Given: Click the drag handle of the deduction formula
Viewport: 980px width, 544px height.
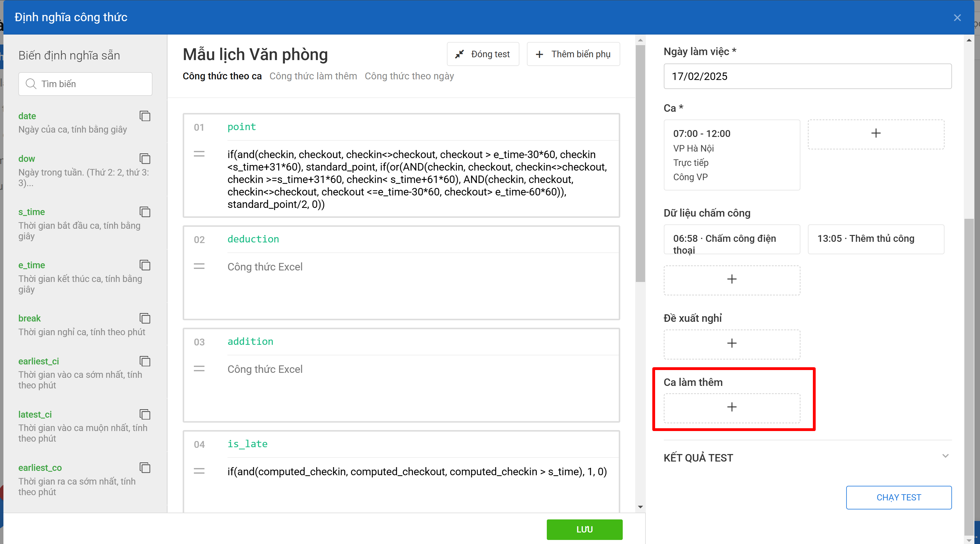Looking at the screenshot, I should (x=199, y=266).
